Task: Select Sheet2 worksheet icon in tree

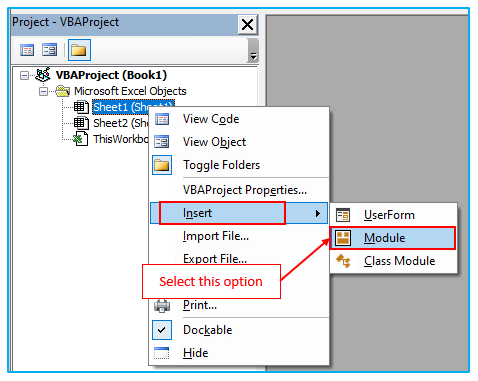Action: [81, 123]
